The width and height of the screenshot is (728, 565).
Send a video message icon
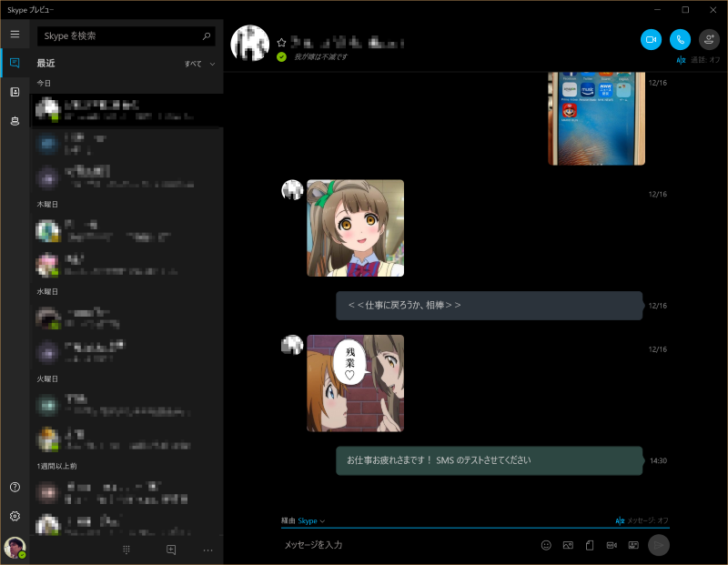(612, 545)
